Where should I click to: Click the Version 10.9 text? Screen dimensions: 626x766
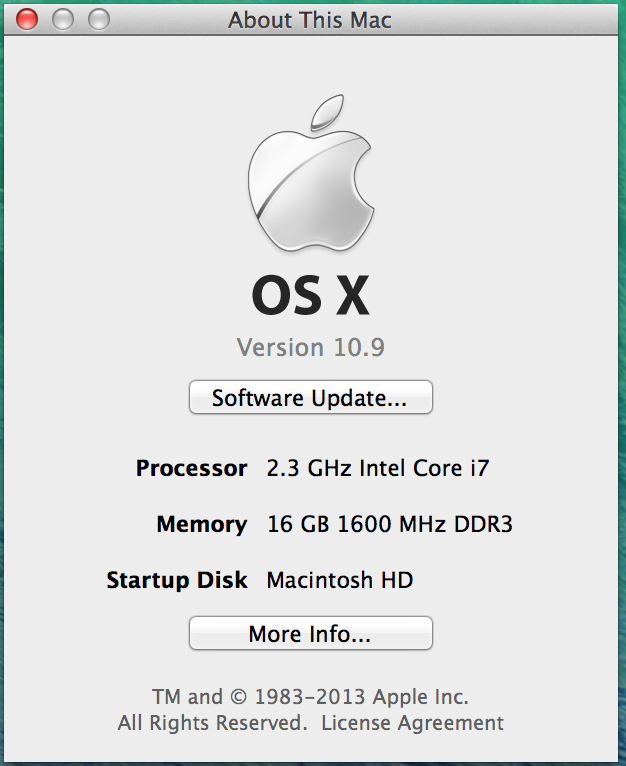[310, 347]
